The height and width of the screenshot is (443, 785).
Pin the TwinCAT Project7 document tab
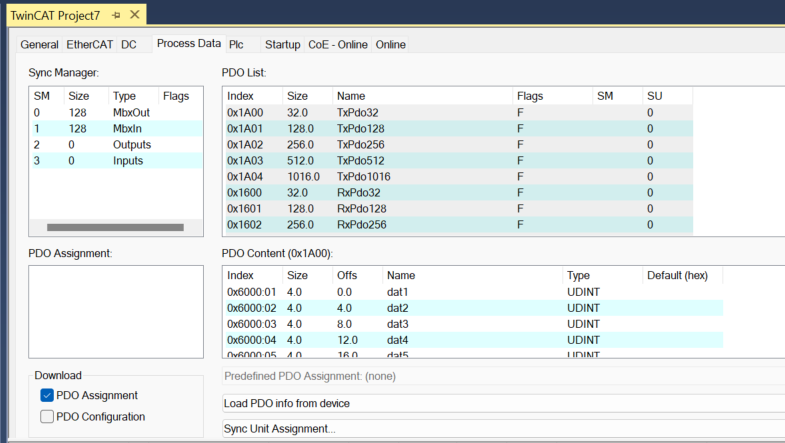pyautogui.click(x=117, y=16)
